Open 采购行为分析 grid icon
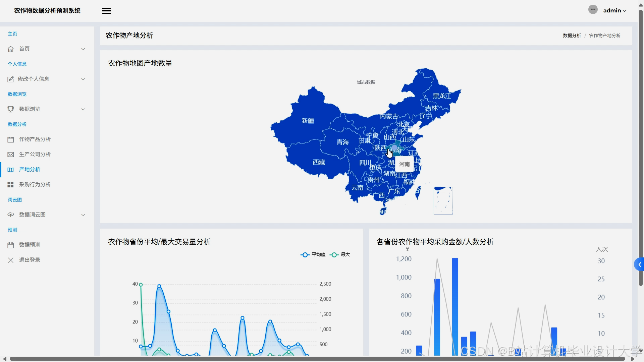This screenshot has width=644, height=362. click(10, 184)
